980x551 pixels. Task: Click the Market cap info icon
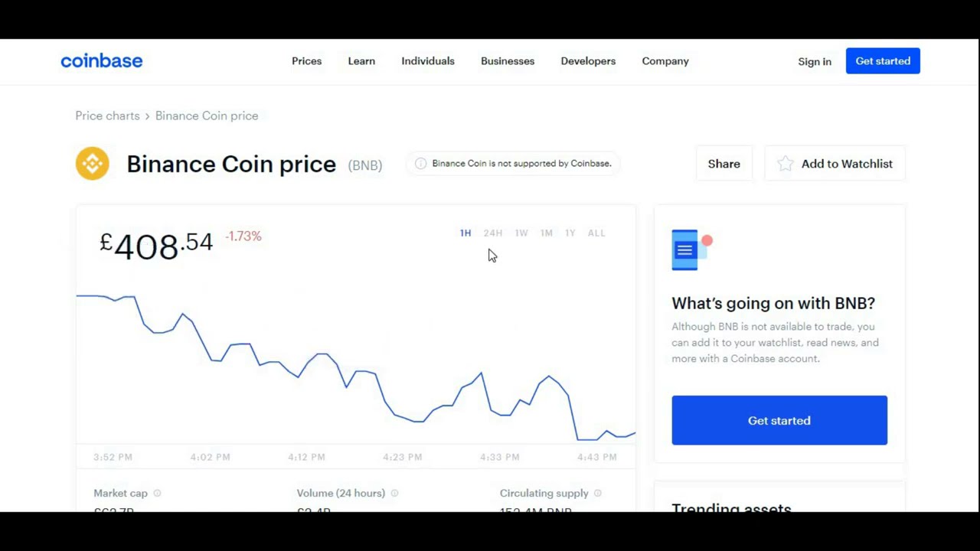(157, 494)
